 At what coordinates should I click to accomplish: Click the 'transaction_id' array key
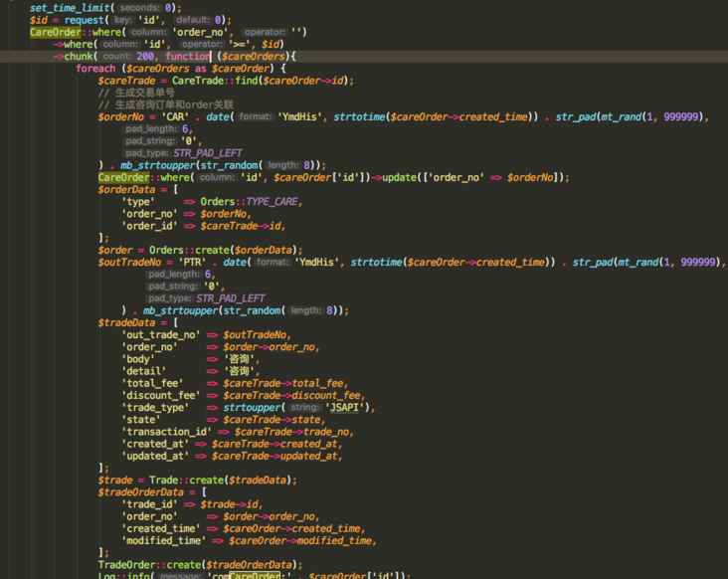[x=165, y=431]
